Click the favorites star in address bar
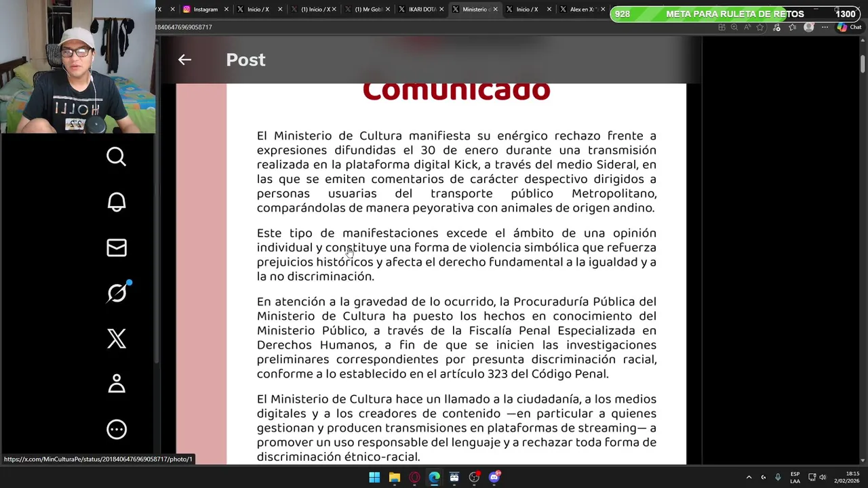Viewport: 868px width, 488px height. 760,27
